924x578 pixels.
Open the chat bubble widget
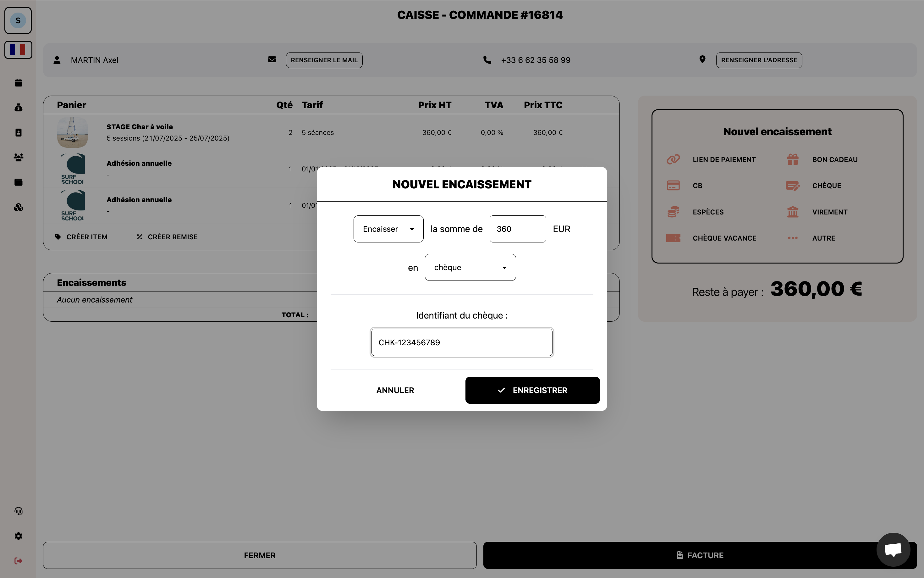[x=893, y=550]
